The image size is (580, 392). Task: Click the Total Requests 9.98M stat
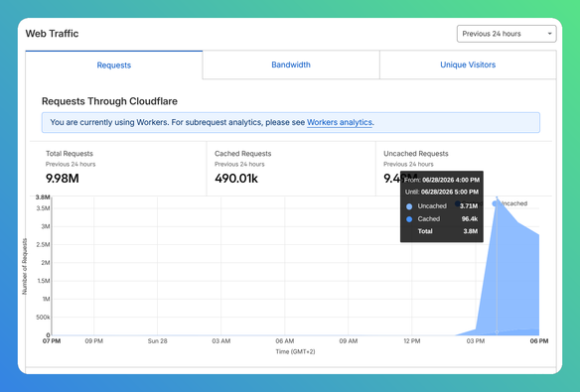pyautogui.click(x=63, y=179)
